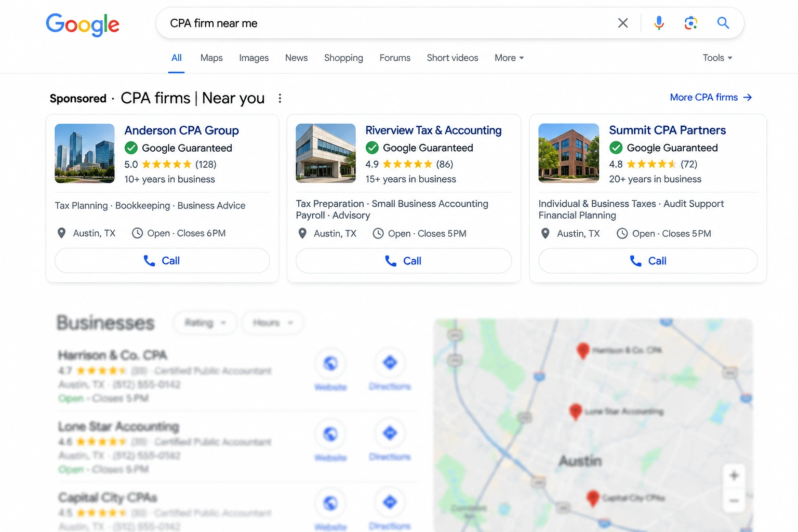Open the Rating filter dropdown
The height and width of the screenshot is (532, 798).
pos(205,323)
